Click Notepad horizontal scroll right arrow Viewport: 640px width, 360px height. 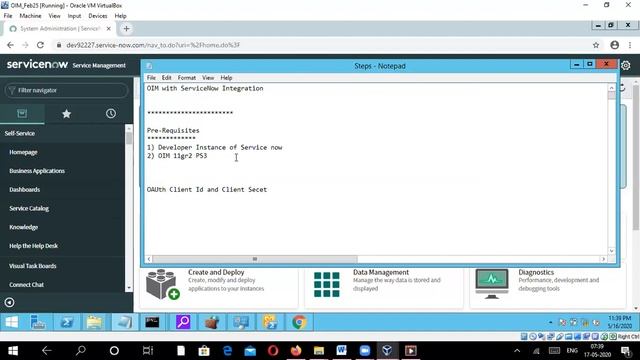click(x=603, y=259)
